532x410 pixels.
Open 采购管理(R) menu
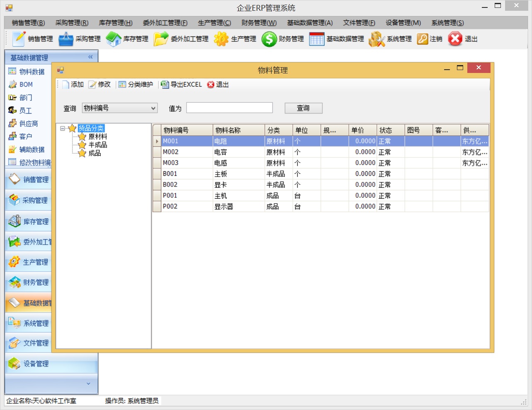tap(72, 23)
